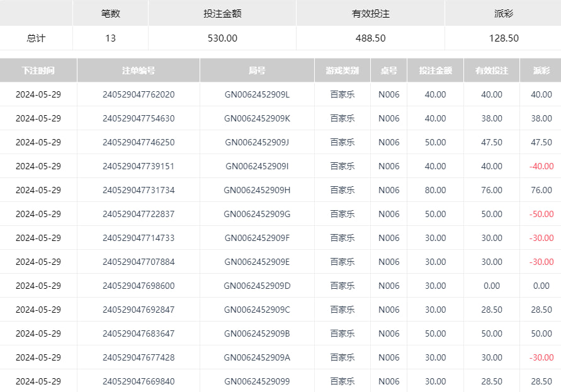Click the 总计 row label
Viewport: 561px width, 392px height.
click(x=36, y=38)
